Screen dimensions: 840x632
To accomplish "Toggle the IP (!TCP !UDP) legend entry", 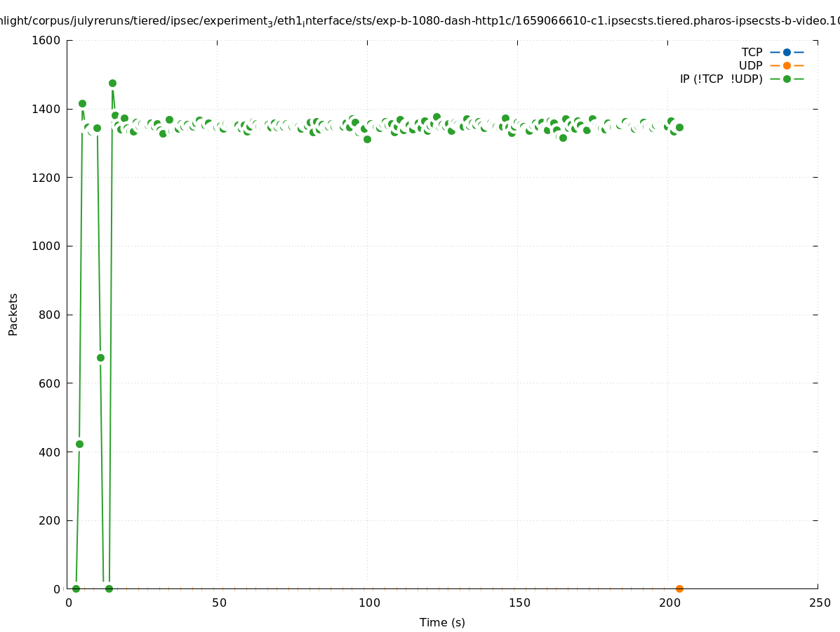I will tap(721, 79).
